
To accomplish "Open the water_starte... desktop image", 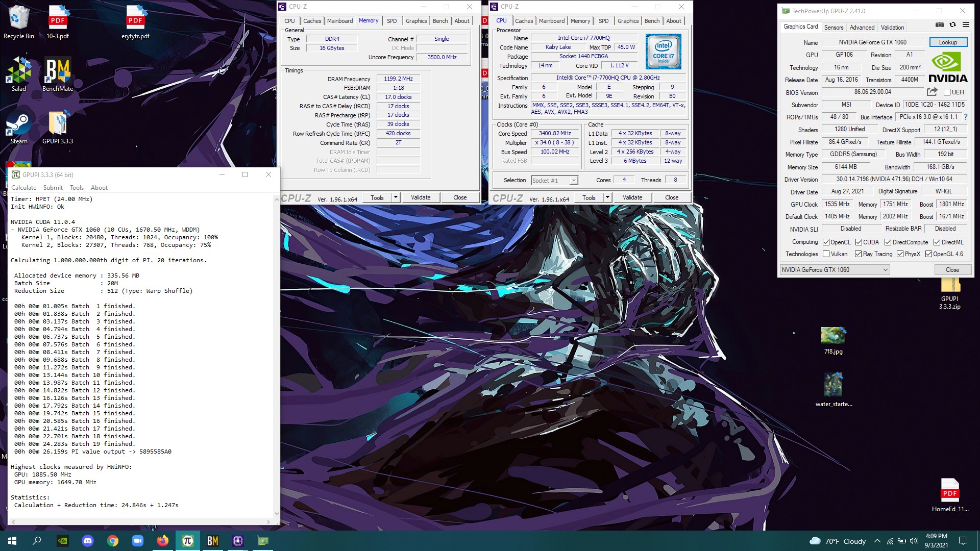I will coord(833,389).
